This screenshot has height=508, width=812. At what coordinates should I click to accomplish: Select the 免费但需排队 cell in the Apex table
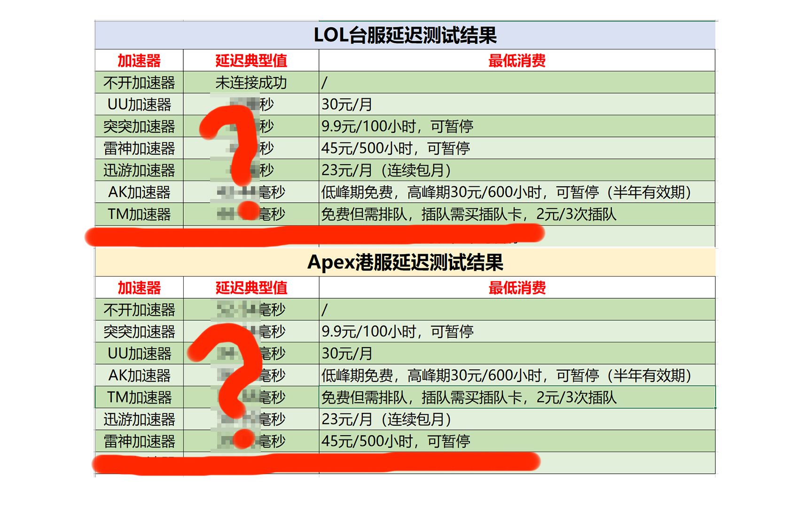[517, 397]
